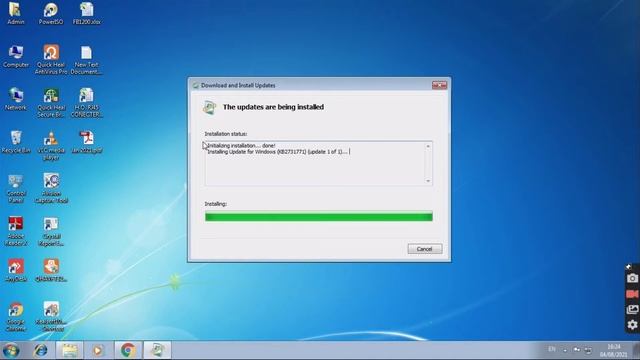The width and height of the screenshot is (640, 360).
Task: Click the installation status text box
Action: click(318, 163)
